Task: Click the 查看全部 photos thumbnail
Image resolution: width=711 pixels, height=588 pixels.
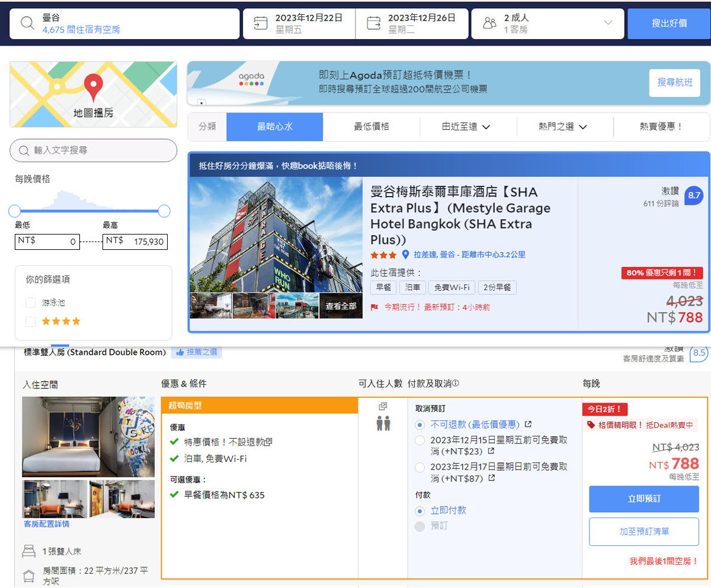Action: click(x=341, y=306)
